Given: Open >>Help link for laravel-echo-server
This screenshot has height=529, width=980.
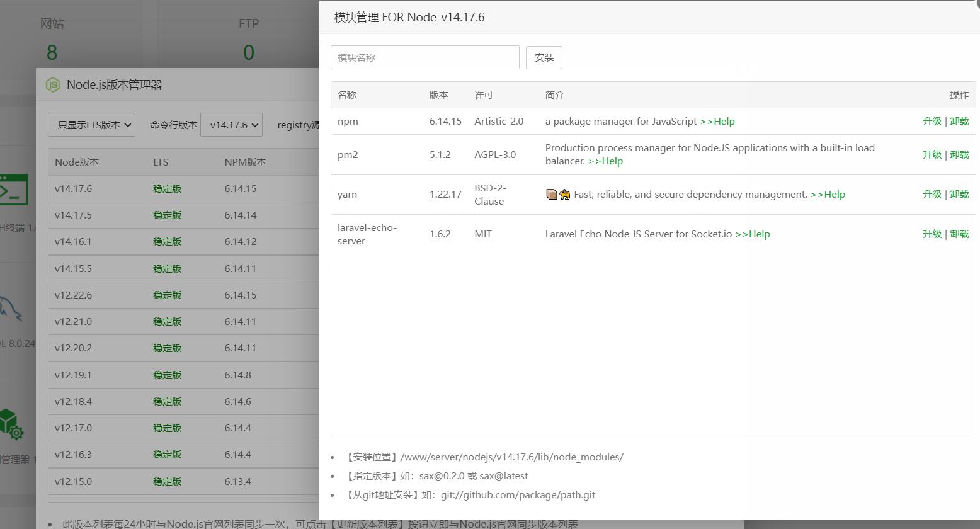Looking at the screenshot, I should 753,234.
